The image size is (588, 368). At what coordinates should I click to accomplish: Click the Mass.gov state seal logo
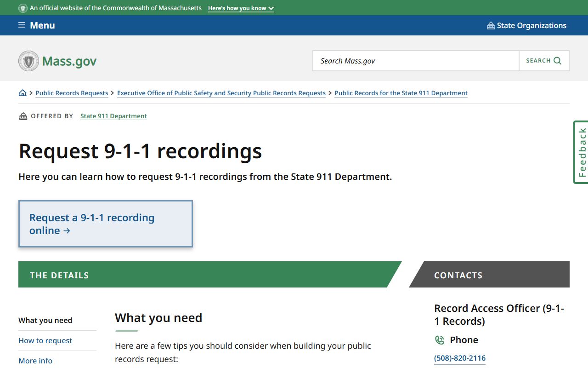(28, 61)
